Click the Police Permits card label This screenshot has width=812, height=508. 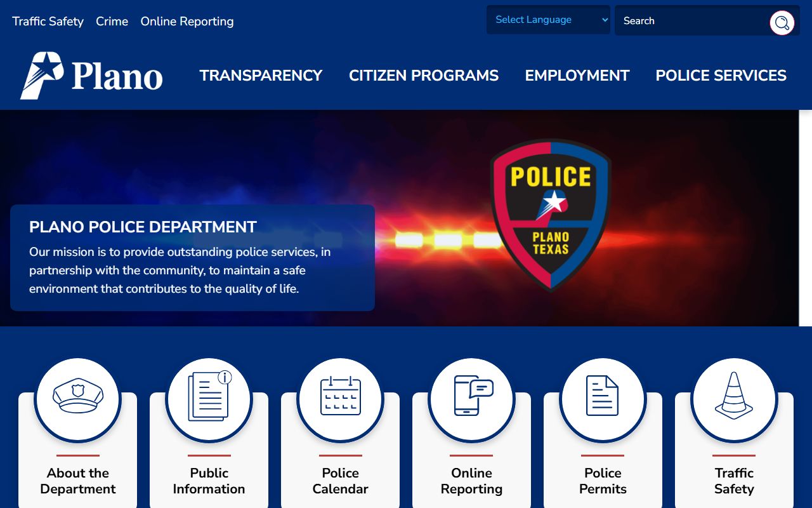point(603,481)
